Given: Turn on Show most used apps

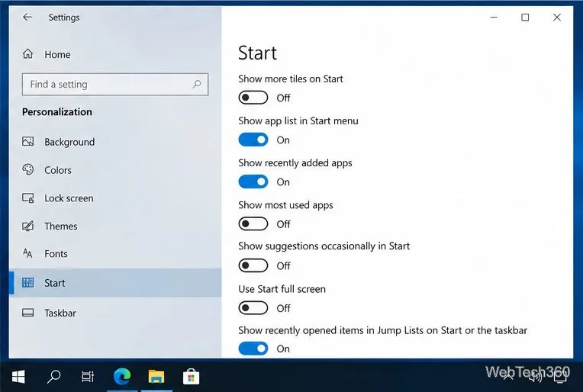Looking at the screenshot, I should pos(253,224).
